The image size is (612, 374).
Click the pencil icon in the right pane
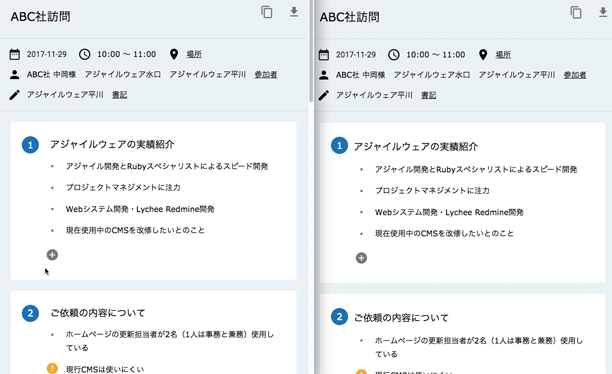[324, 95]
